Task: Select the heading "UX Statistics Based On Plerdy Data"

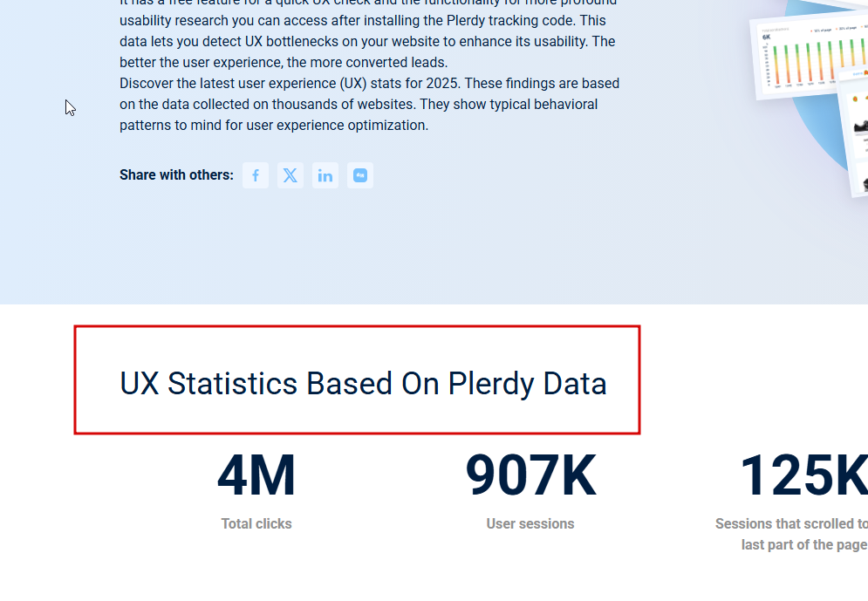Action: coord(363,384)
